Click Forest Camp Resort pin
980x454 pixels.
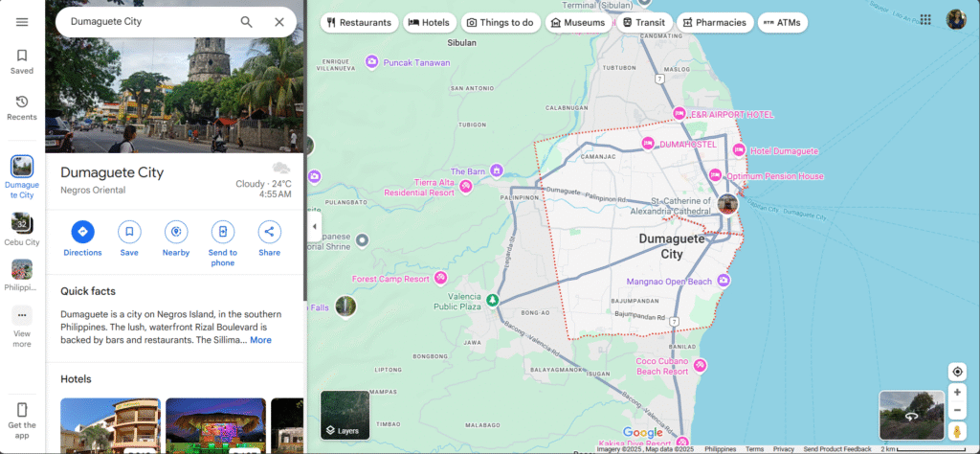tap(441, 279)
